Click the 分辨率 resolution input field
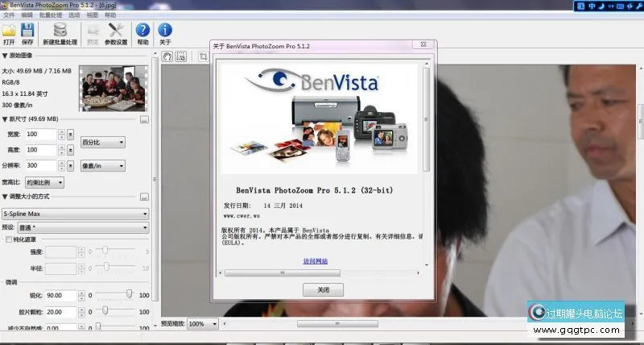The width and height of the screenshot is (644, 345). (x=41, y=166)
